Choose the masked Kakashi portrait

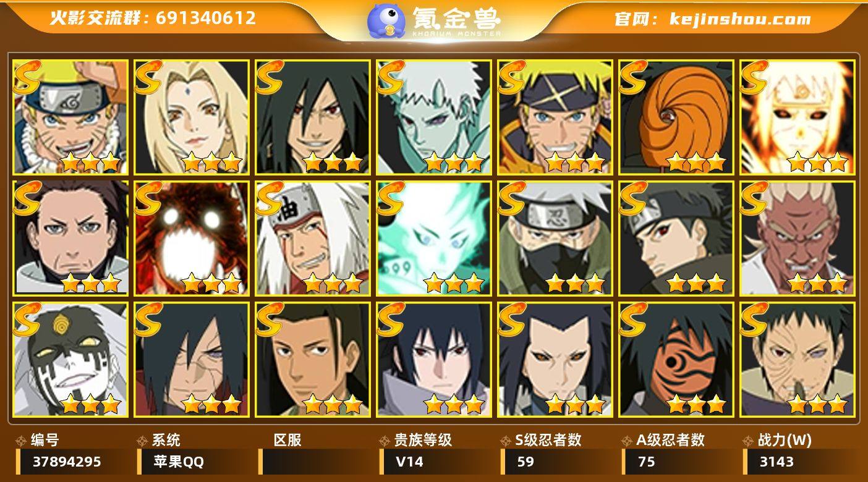[555, 238]
